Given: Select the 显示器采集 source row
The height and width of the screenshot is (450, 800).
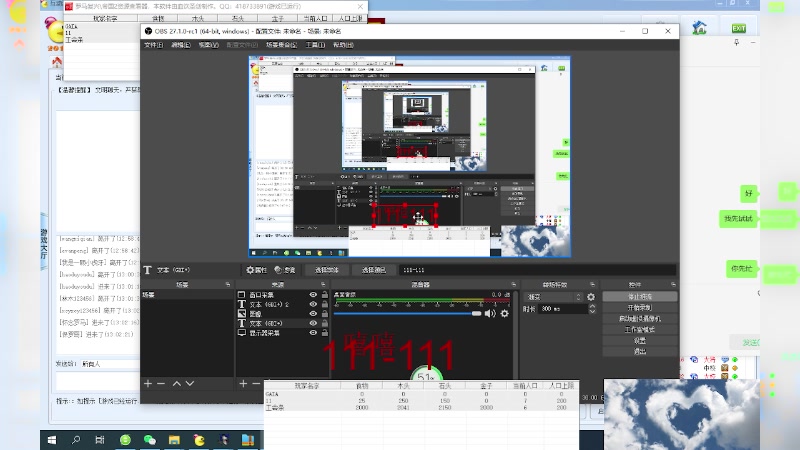Looking at the screenshot, I should [282, 333].
